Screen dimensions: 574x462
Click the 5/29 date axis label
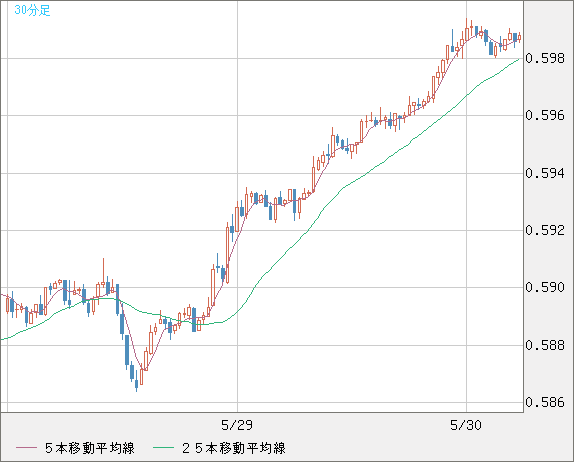point(237,425)
